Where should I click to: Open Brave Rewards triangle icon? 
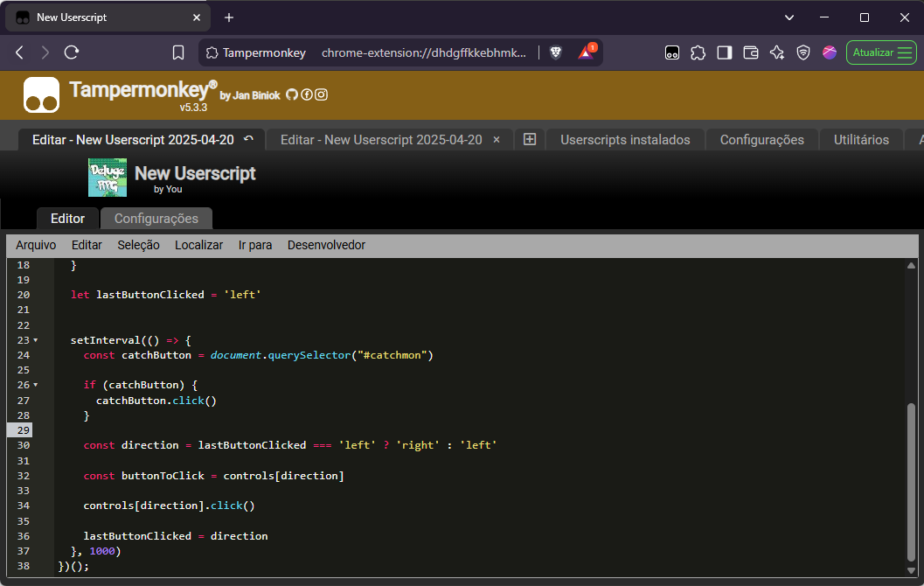(587, 52)
